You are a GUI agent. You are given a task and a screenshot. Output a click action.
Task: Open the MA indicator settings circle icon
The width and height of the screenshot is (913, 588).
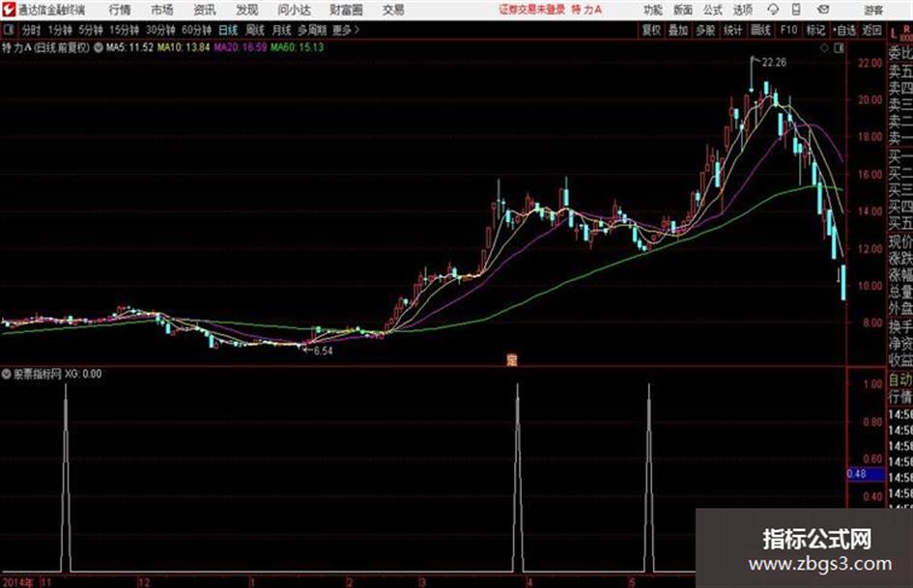pyautogui.click(x=99, y=47)
